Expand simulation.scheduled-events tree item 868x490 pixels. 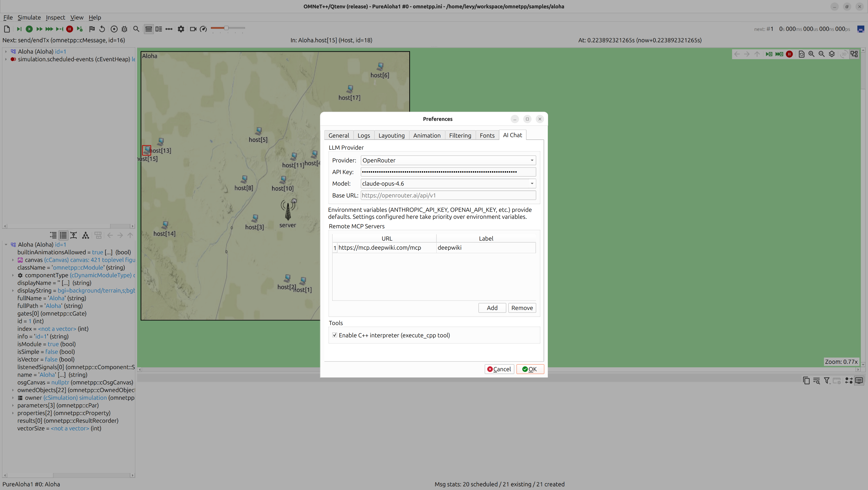point(6,59)
